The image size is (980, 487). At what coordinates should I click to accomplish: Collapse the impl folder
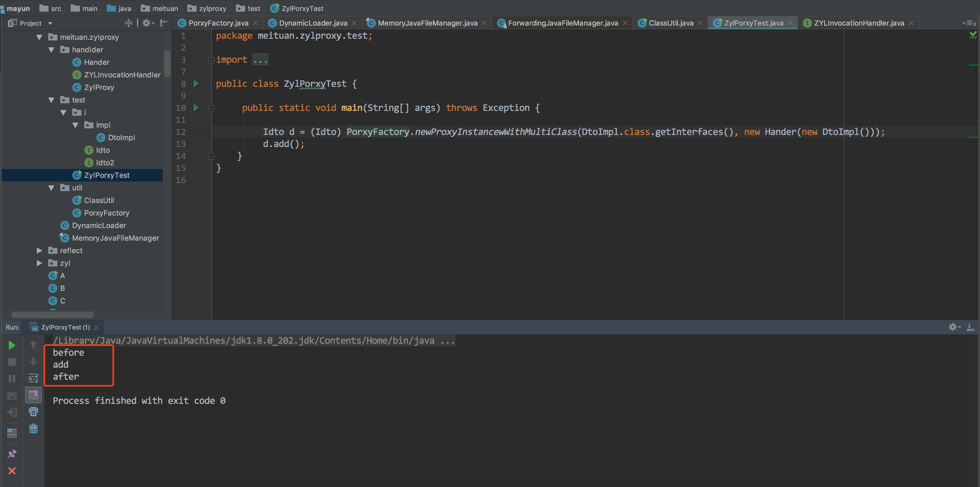point(75,125)
